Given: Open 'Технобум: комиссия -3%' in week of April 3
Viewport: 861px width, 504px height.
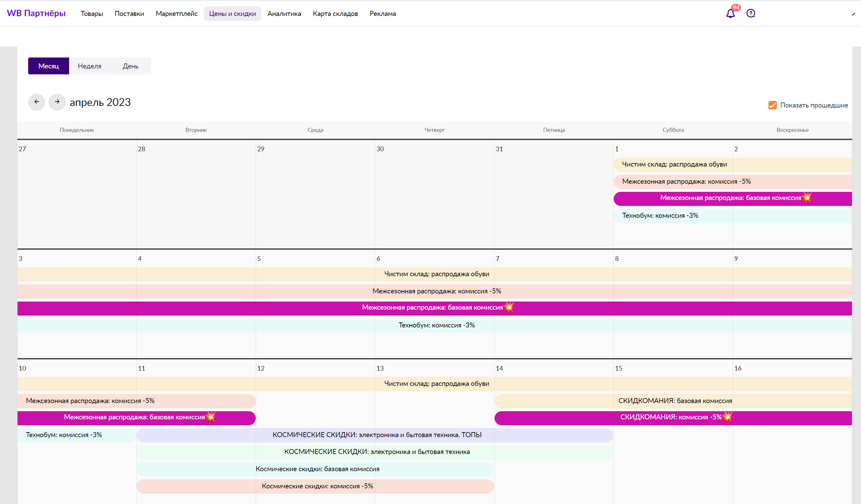Looking at the screenshot, I should click(x=435, y=325).
